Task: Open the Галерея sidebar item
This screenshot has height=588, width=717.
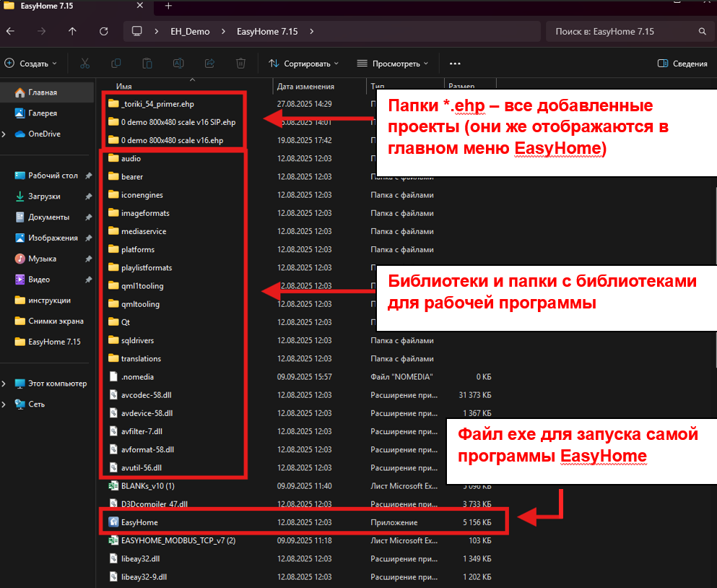Action: [42, 113]
